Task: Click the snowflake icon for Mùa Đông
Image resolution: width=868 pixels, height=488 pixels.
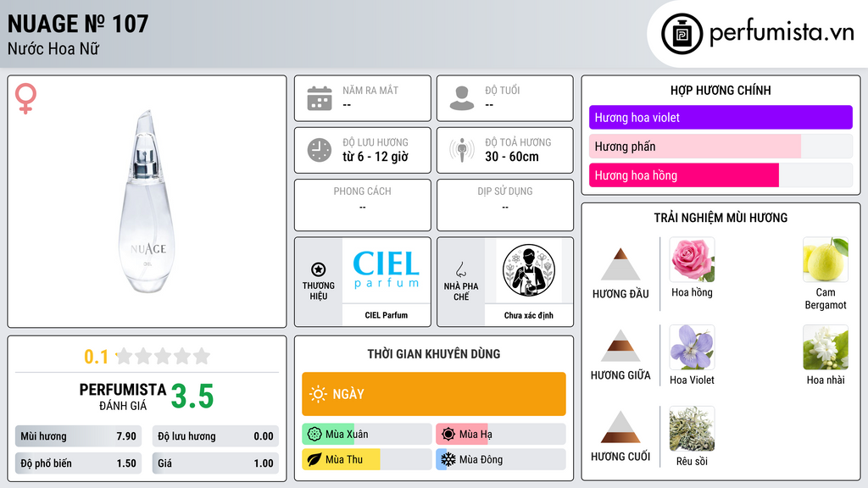Action: 448,459
